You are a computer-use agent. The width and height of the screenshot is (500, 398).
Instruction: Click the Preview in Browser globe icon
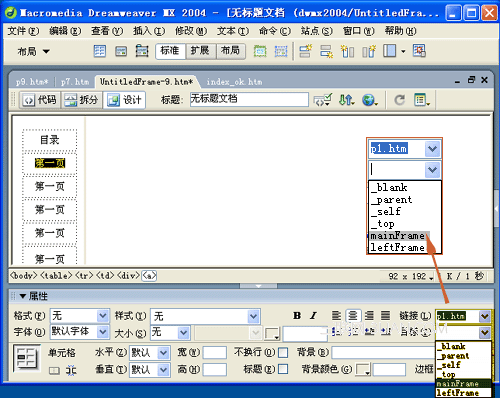point(369,100)
